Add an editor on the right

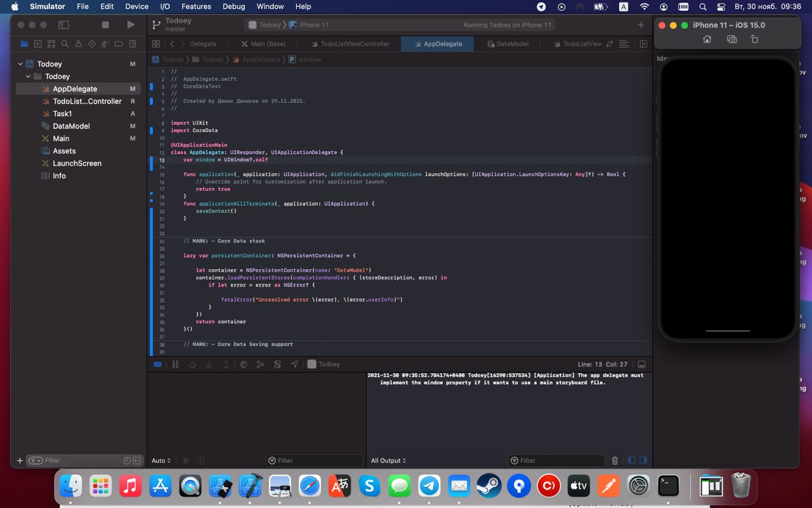point(643,44)
